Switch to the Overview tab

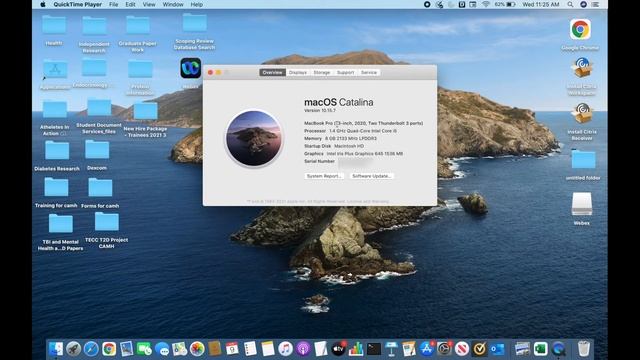click(x=272, y=72)
